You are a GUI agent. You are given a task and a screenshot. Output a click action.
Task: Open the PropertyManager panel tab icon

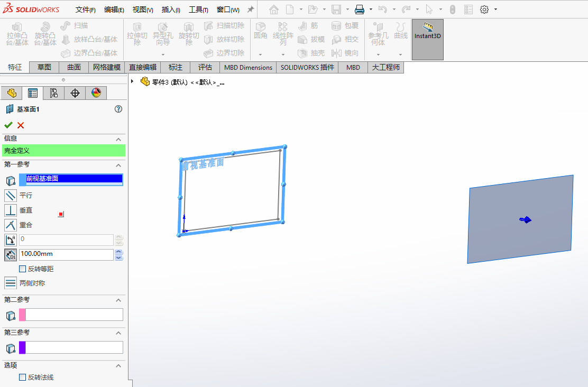pyautogui.click(x=33, y=94)
